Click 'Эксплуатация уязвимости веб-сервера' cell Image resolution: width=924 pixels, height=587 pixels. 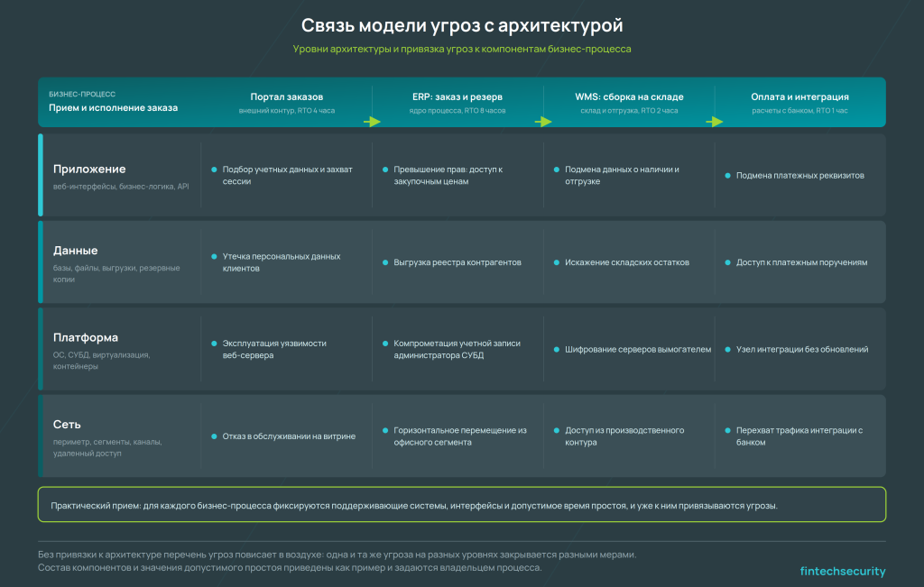tap(274, 349)
